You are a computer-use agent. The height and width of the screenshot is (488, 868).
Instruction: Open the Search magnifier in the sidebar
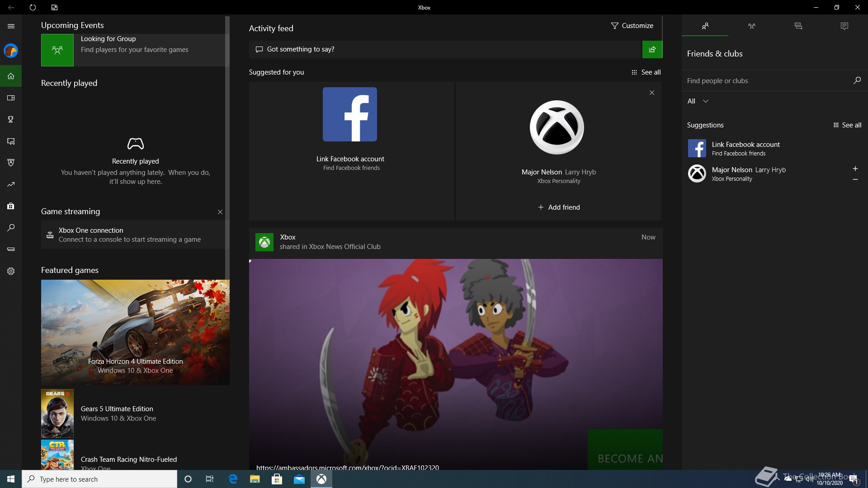(11, 228)
